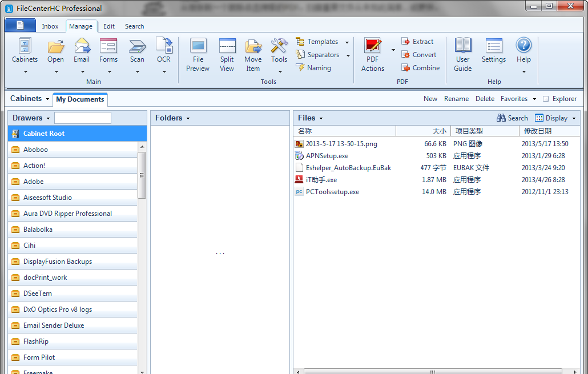
Task: Click the Email envelope icon
Action: pyautogui.click(x=82, y=46)
